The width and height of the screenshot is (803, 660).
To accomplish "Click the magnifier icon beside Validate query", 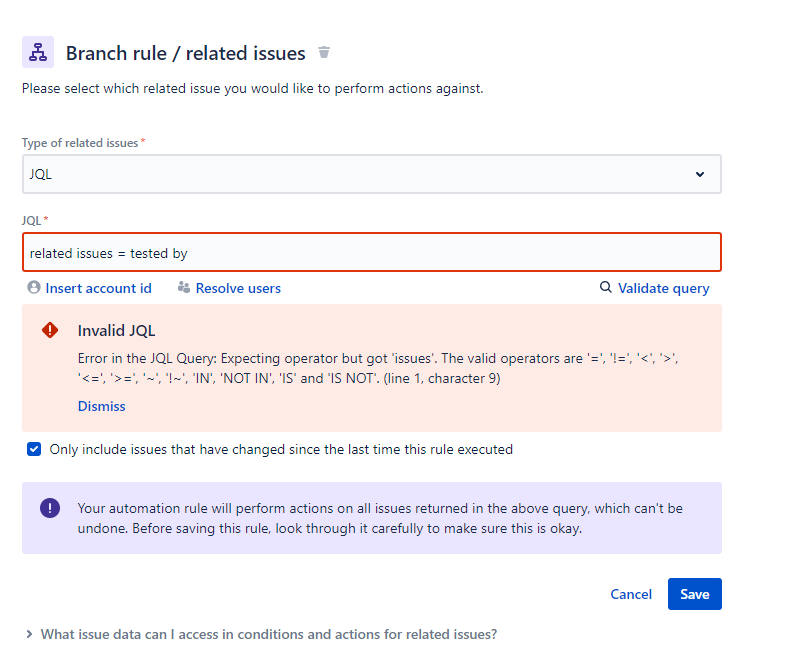I will [x=605, y=288].
